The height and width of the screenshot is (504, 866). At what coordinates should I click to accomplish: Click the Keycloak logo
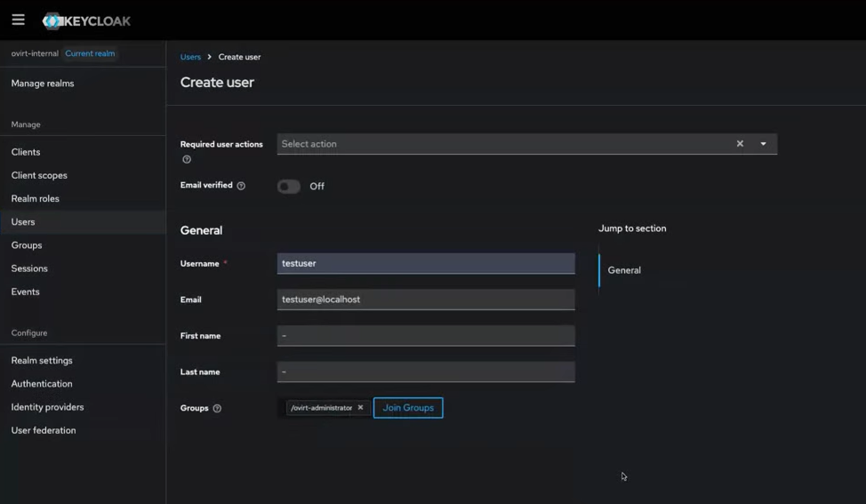(x=86, y=20)
